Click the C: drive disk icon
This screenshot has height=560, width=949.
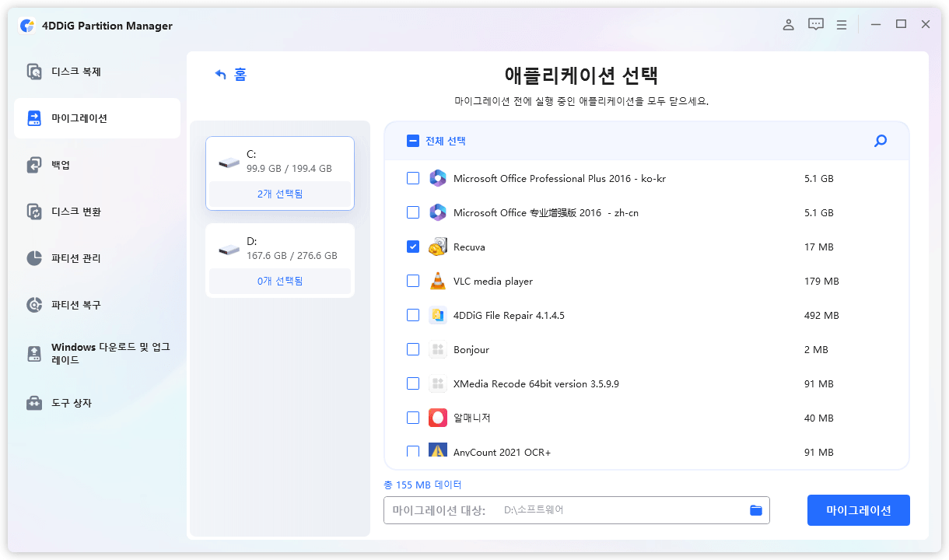(x=229, y=163)
